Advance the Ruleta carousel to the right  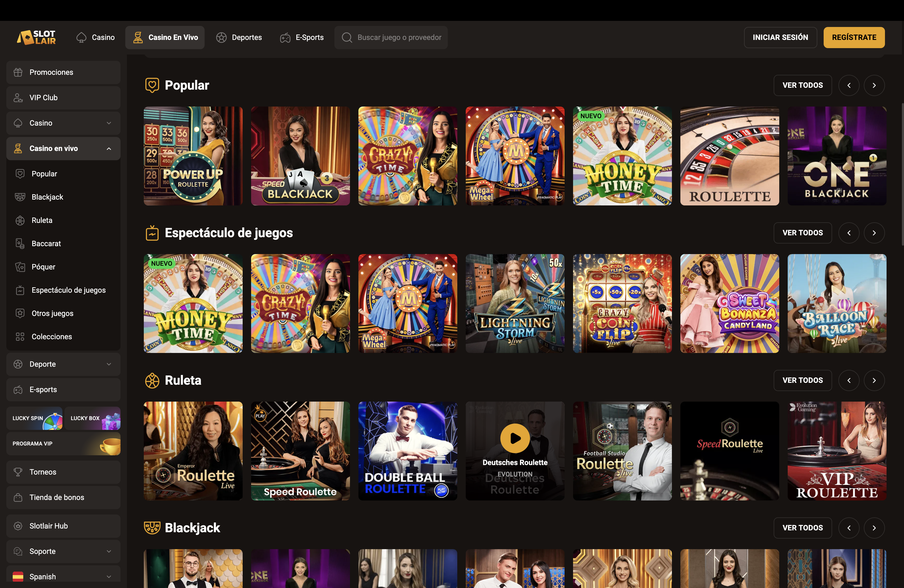tap(874, 380)
